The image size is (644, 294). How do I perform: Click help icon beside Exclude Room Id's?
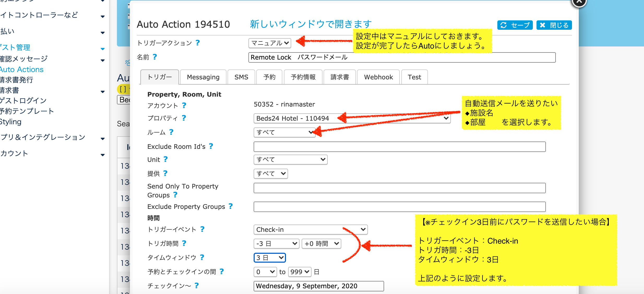click(x=211, y=146)
